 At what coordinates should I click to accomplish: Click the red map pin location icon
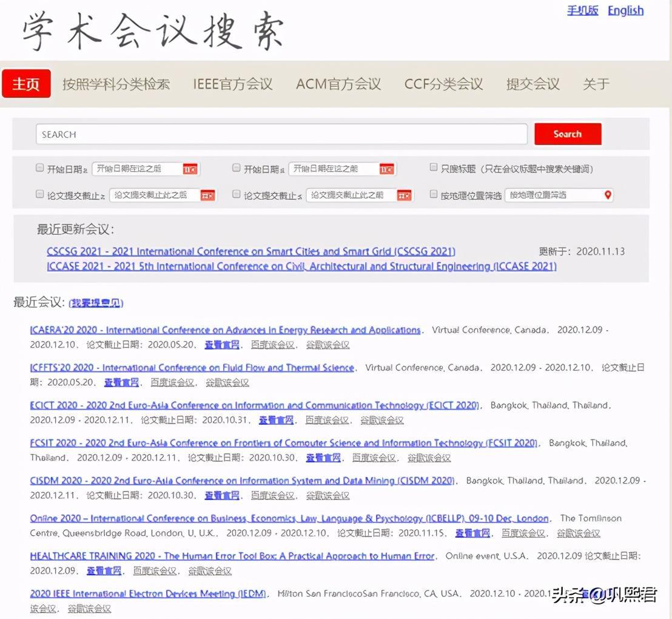[608, 195]
